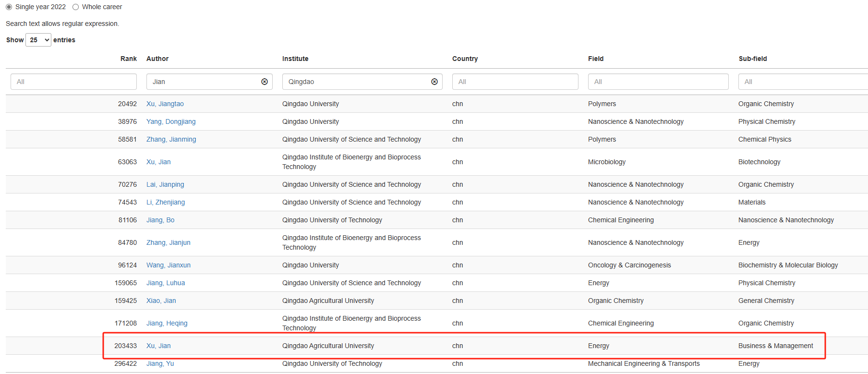Click 'Energy' field in Jiang, Luhua row
The image size is (868, 374).
click(x=599, y=283)
